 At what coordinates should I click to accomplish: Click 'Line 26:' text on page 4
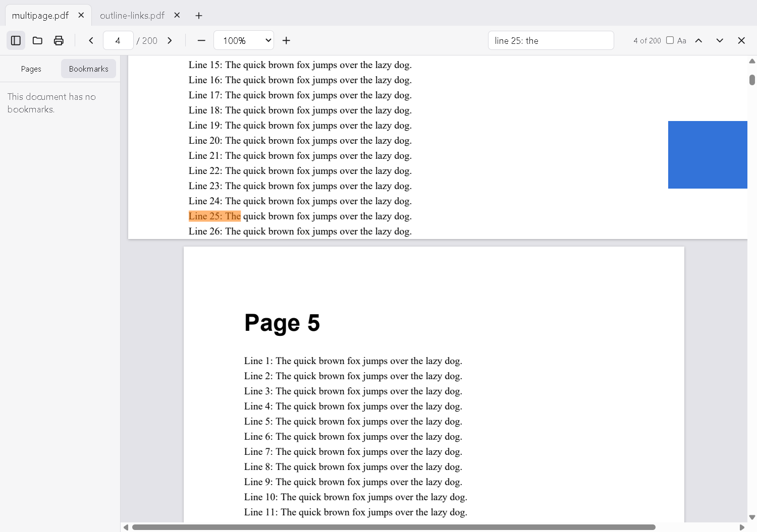coord(205,231)
